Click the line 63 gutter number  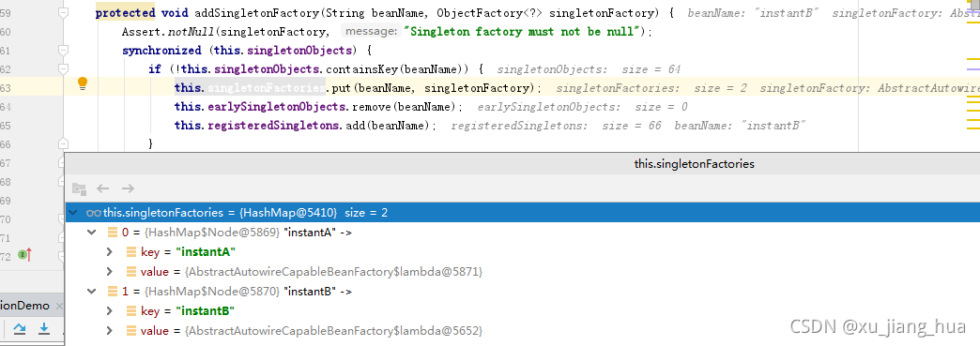click(6, 88)
